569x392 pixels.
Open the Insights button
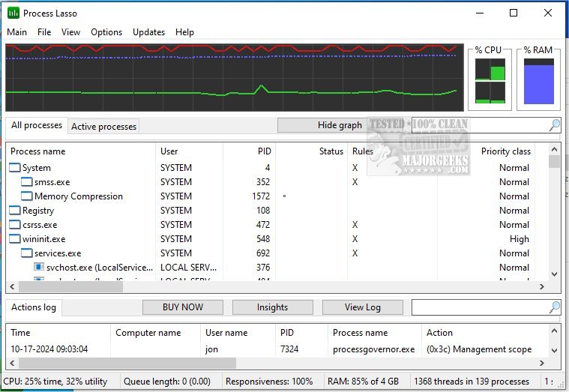click(x=272, y=307)
